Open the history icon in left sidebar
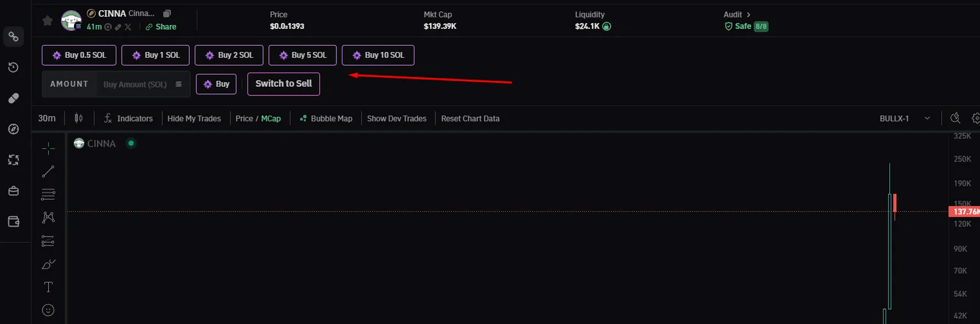 point(14,67)
